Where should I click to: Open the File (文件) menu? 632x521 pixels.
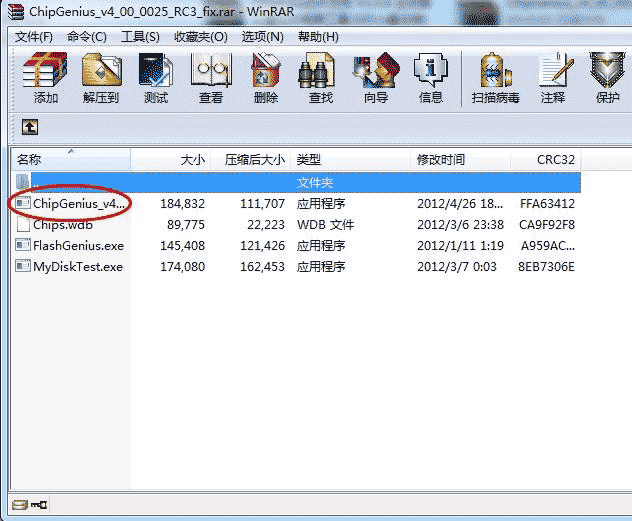tap(34, 37)
